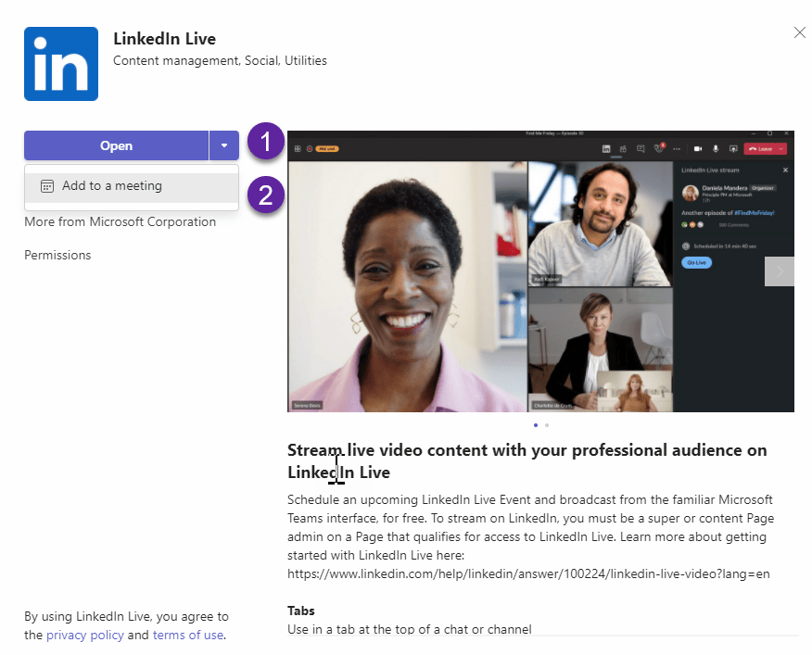The height and width of the screenshot is (655, 812).
Task: Select the gallery view icon near the PRE LIVE badge
Action: point(297,148)
